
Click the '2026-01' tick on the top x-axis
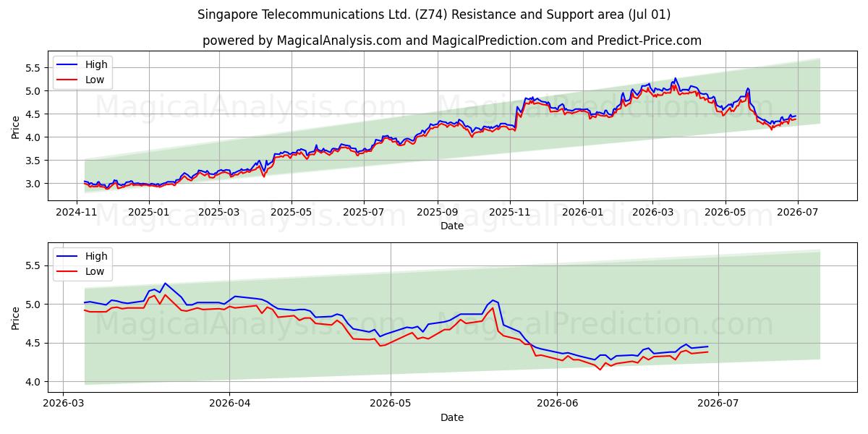click(x=582, y=213)
